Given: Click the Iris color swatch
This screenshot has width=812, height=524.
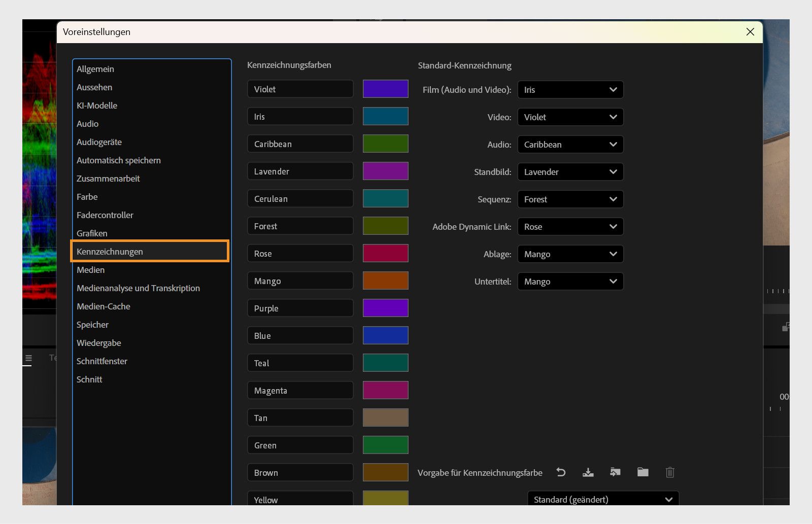Looking at the screenshot, I should 386,116.
